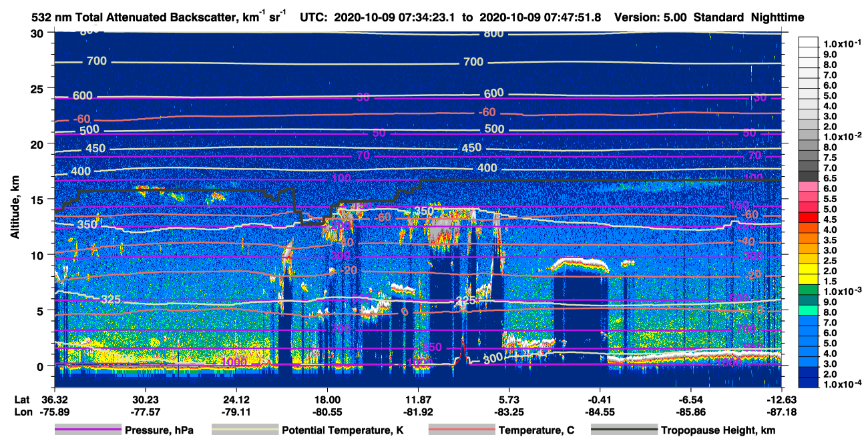Click the dark Tropopause Height legend line sample
The height and width of the screenshot is (445, 868).
click(624, 430)
